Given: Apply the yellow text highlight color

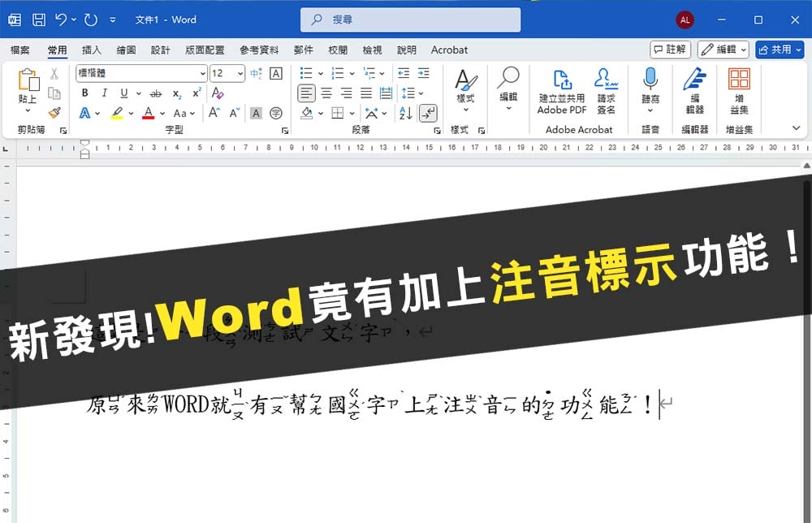Looking at the screenshot, I should point(117,113).
